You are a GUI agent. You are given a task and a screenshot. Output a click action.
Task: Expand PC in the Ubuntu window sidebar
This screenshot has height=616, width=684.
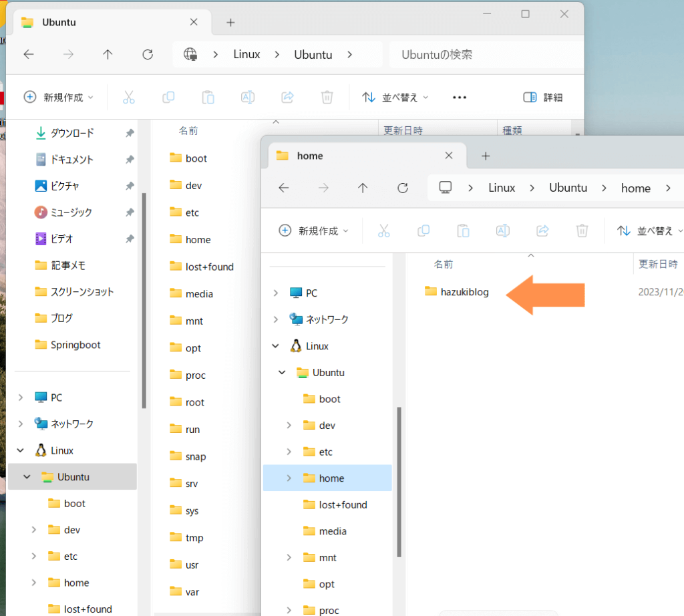(x=21, y=398)
